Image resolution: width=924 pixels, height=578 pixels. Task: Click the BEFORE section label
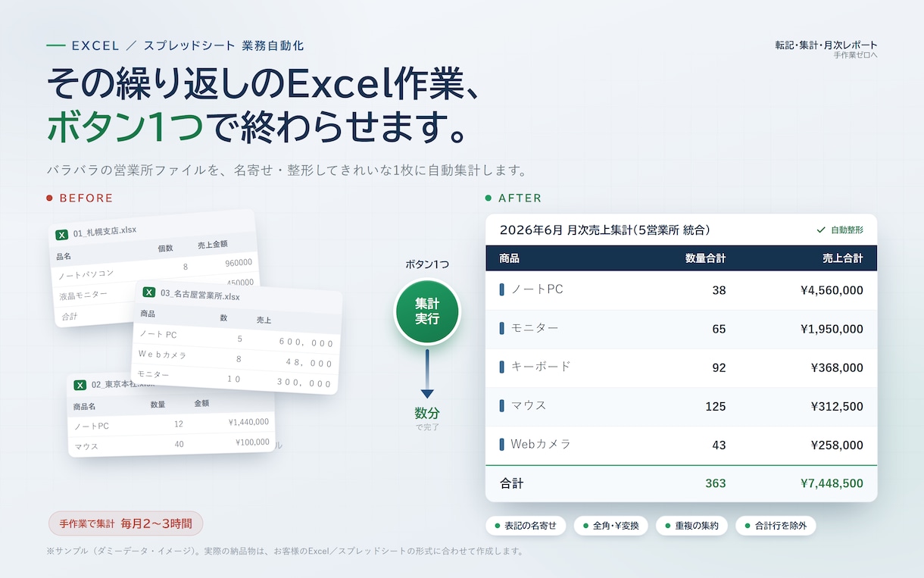(86, 198)
